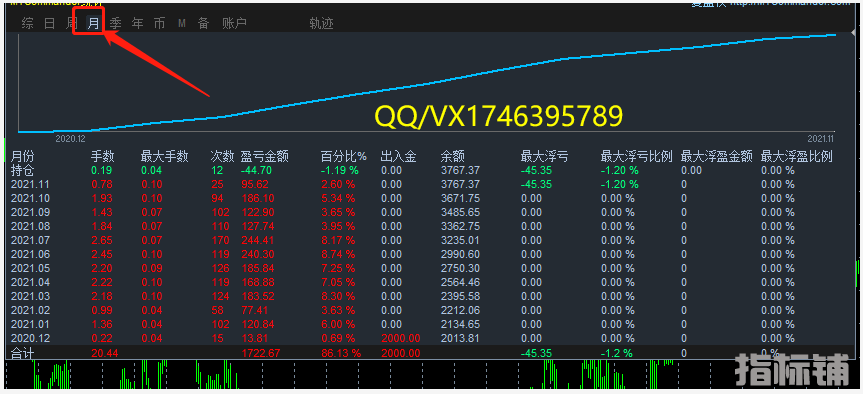Click the 手数 column header
Screen dimensions: 863x394
point(102,157)
